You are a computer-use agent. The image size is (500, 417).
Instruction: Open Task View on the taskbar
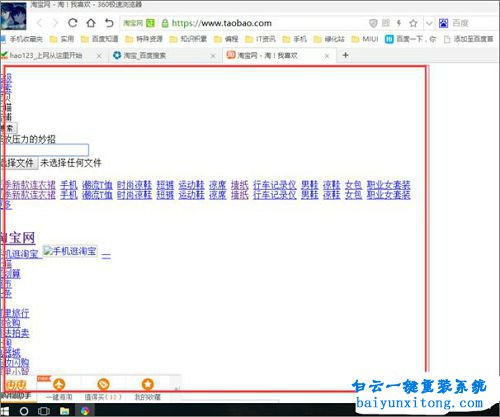pyautogui.click(x=44, y=411)
